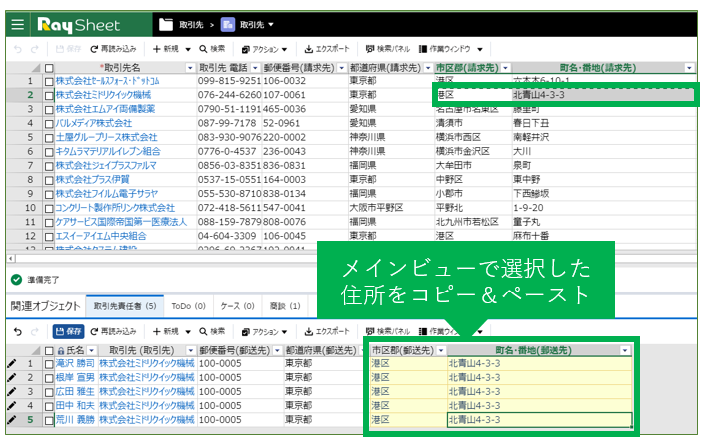
Task: Toggle select-all checkbox in main grid header
Action: click(x=49, y=68)
